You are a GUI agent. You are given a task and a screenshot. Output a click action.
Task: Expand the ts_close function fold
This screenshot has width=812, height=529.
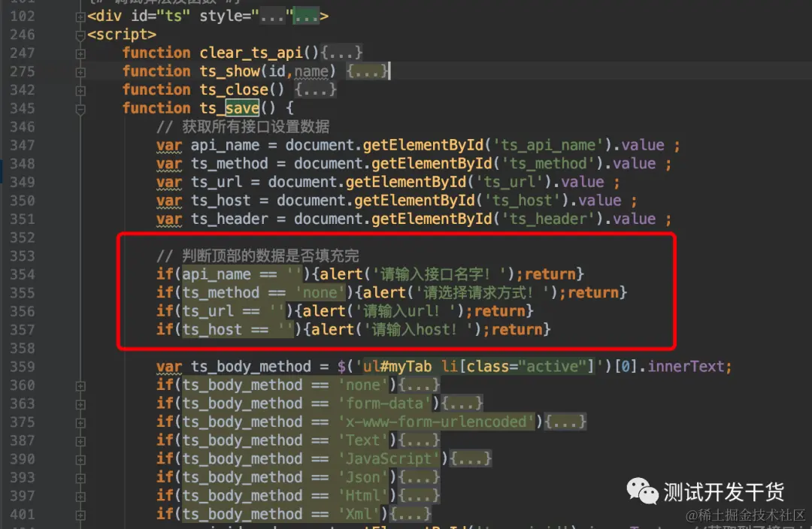click(80, 91)
